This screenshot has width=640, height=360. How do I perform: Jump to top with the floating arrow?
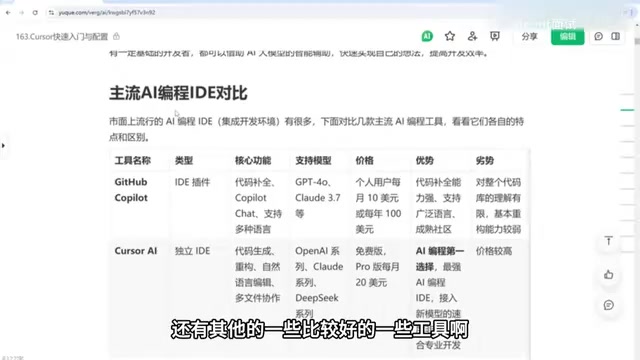(609, 241)
